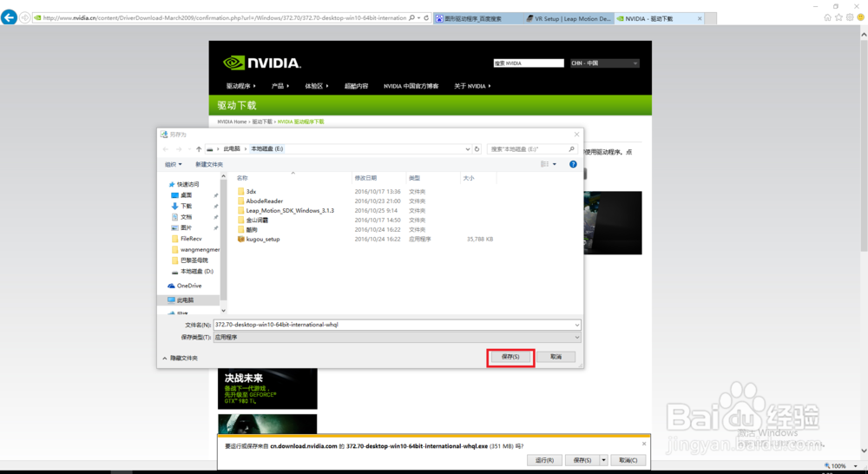Click the view layout icon in dialog

click(545, 164)
